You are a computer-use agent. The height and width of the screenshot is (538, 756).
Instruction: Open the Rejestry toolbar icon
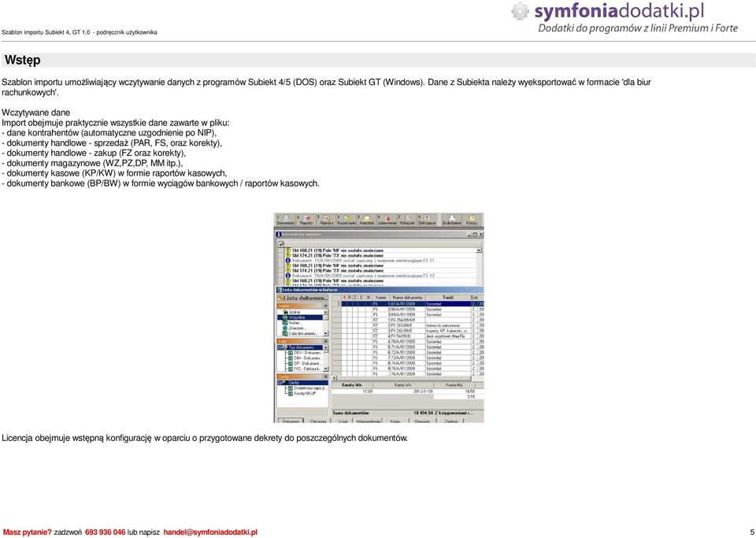pos(327,221)
